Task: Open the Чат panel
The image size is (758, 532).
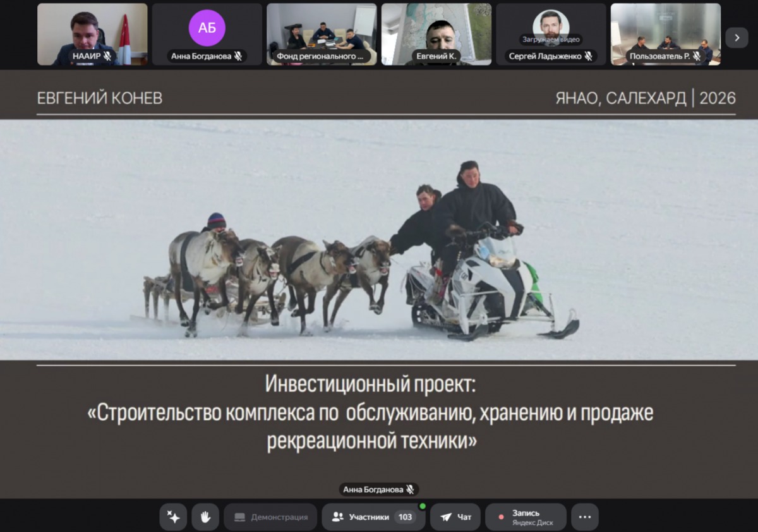Action: tap(455, 517)
